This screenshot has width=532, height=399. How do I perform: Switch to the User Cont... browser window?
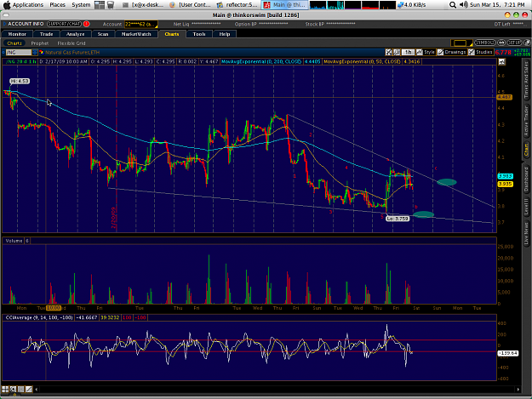(191, 5)
